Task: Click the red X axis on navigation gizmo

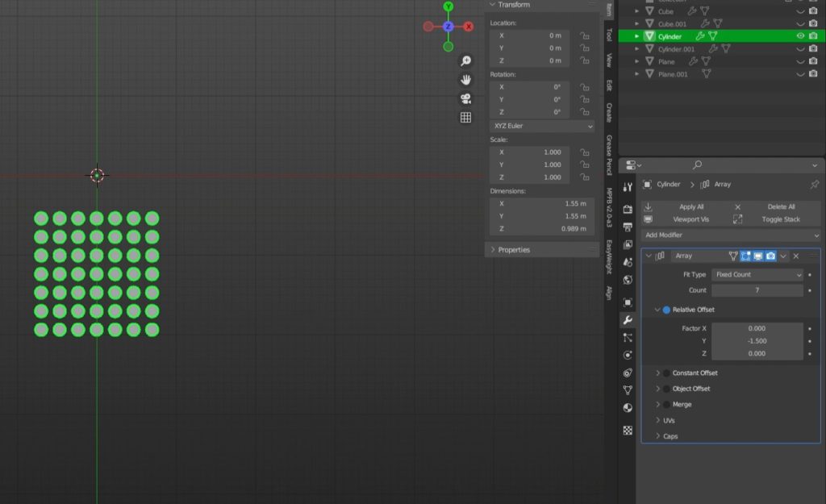Action: pyautogui.click(x=468, y=27)
